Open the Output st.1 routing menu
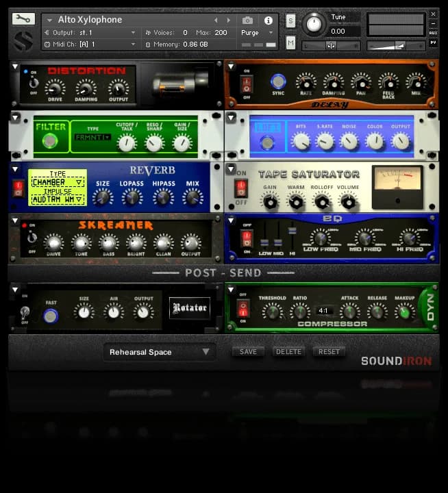Viewport: 448px width, 493px height. (x=90, y=33)
